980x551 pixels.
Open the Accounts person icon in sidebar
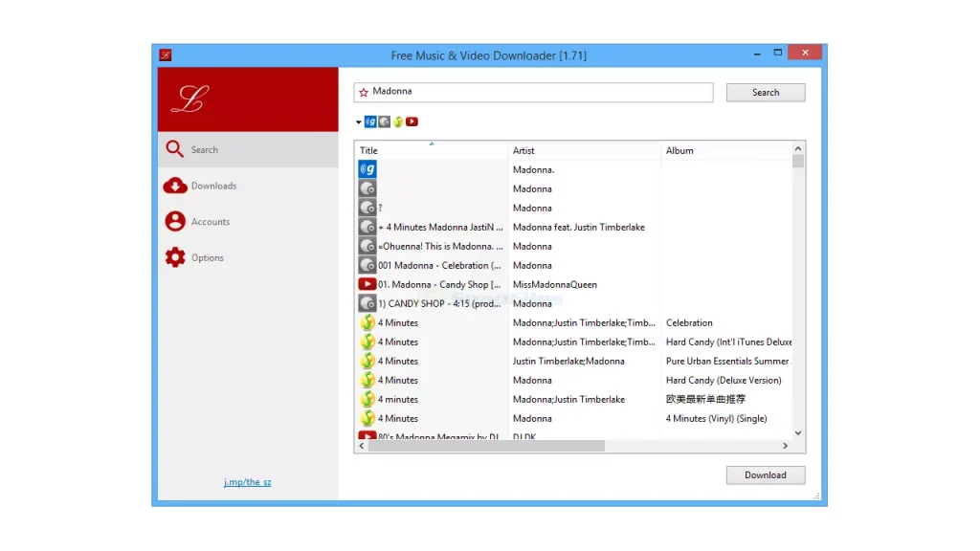click(x=175, y=221)
